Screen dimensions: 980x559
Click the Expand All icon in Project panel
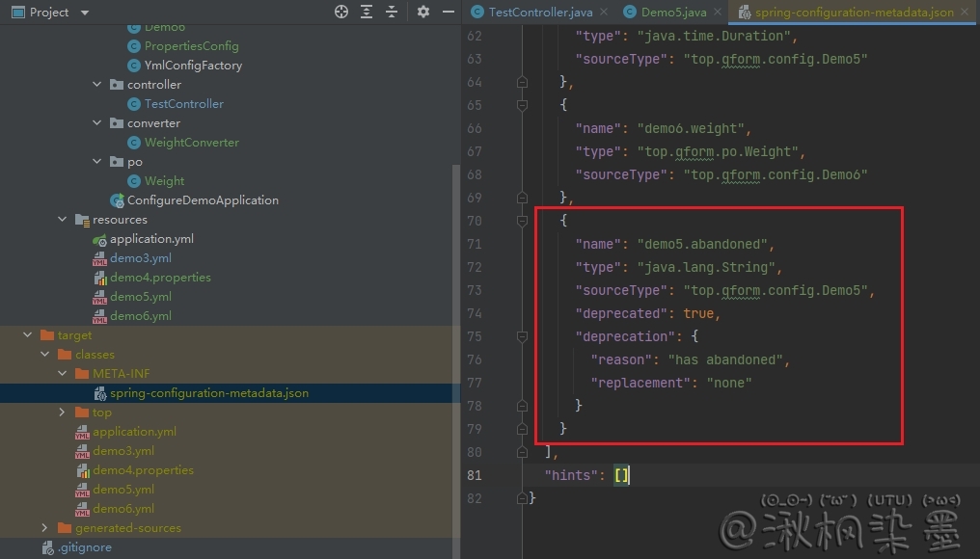367,13
